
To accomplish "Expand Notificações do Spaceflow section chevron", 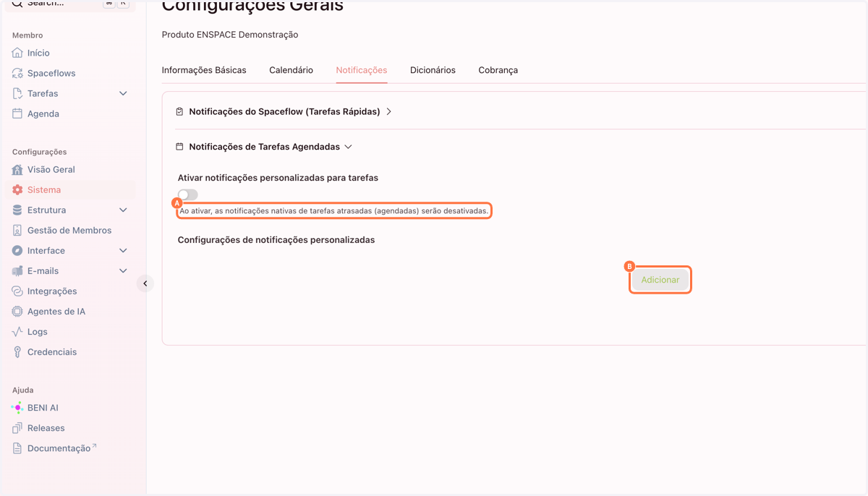I will [x=389, y=112].
